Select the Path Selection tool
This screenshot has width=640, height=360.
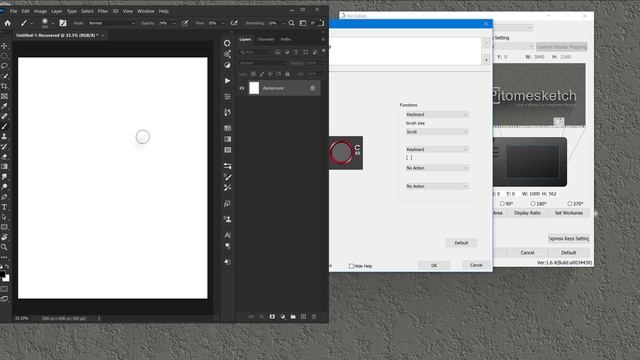pos(4,217)
